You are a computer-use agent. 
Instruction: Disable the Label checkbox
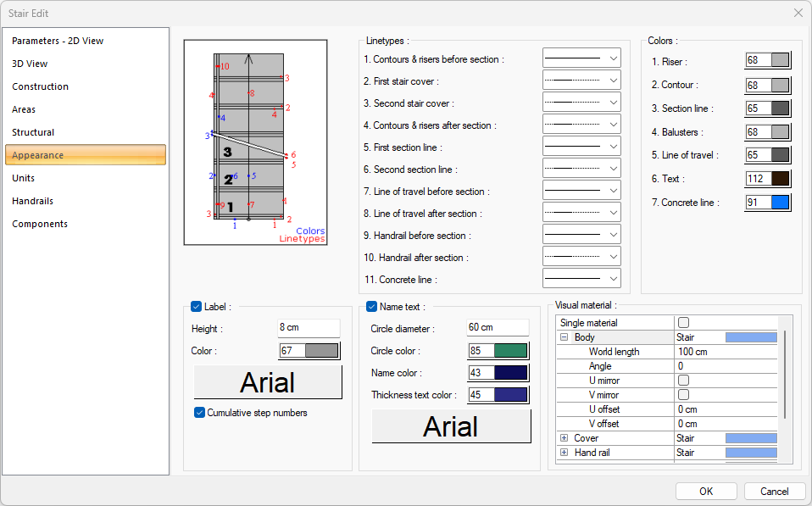point(197,307)
